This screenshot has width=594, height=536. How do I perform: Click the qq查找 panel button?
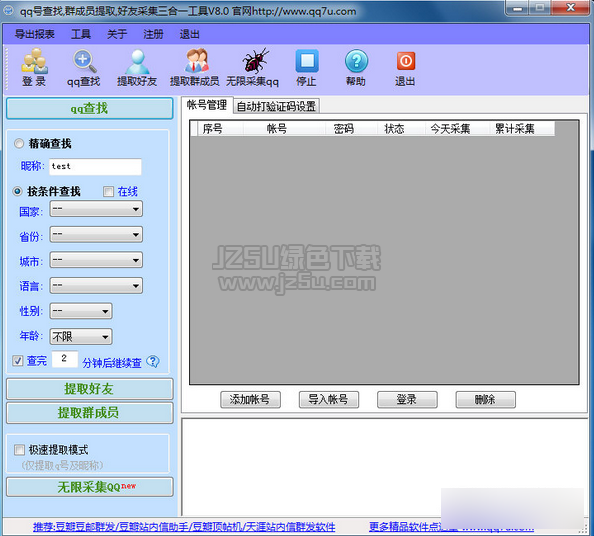tap(90, 108)
